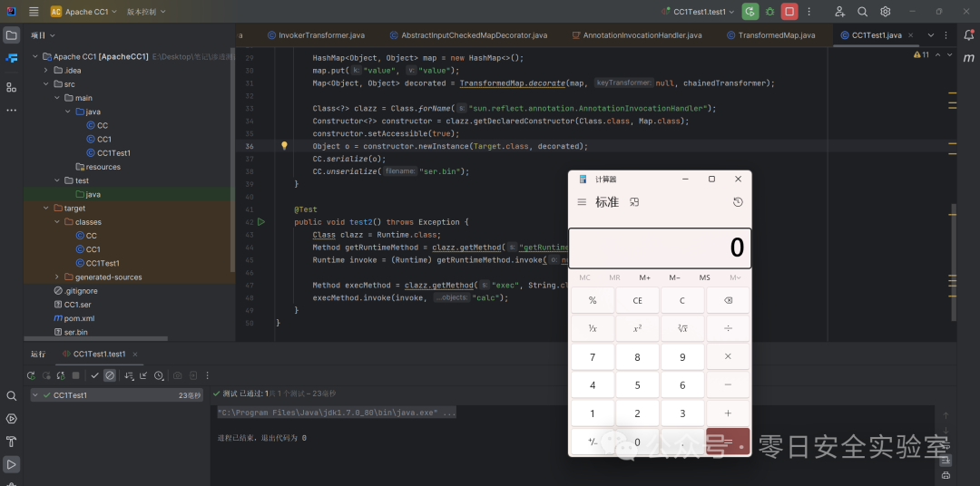980x486 pixels.
Task: Collapse the main folder
Action: [57, 97]
